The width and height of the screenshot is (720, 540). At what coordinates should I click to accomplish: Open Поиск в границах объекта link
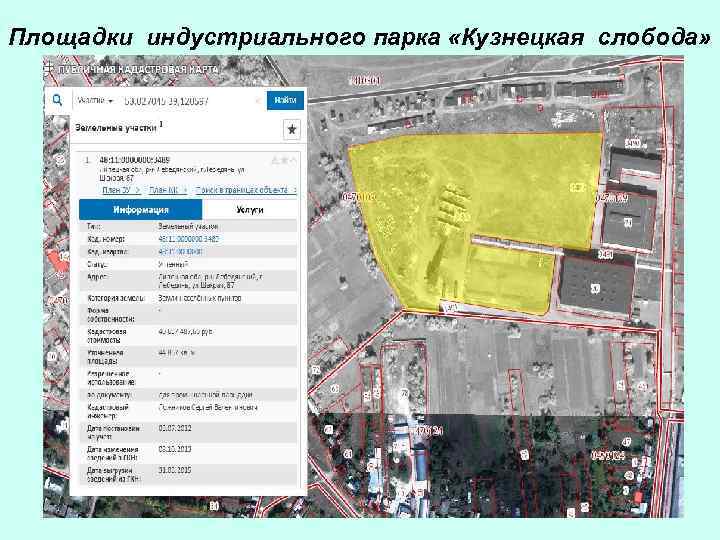coord(246,190)
